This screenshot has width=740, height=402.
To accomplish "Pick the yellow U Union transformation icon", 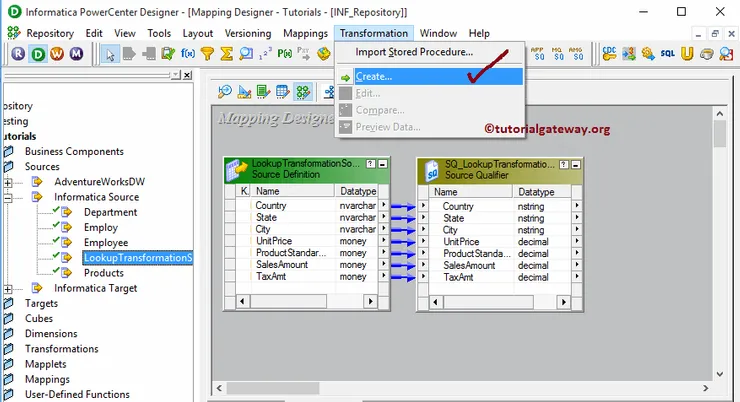I will (x=687, y=54).
